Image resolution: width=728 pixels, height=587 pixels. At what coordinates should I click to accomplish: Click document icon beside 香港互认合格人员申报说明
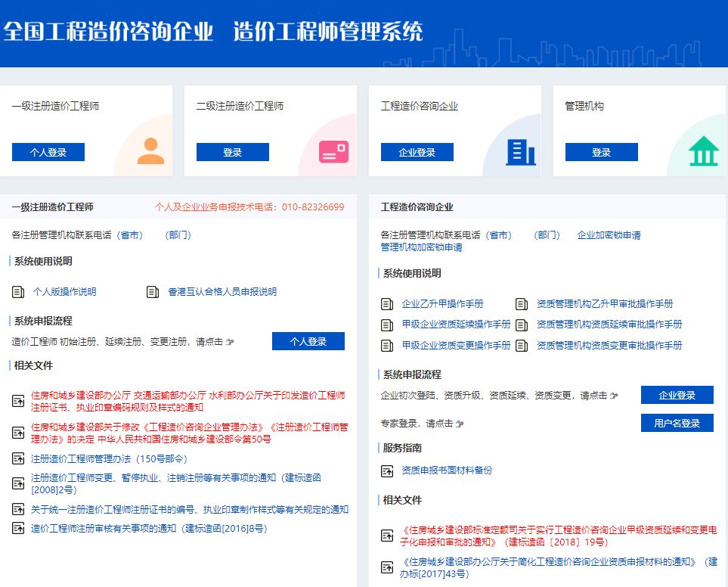[153, 292]
